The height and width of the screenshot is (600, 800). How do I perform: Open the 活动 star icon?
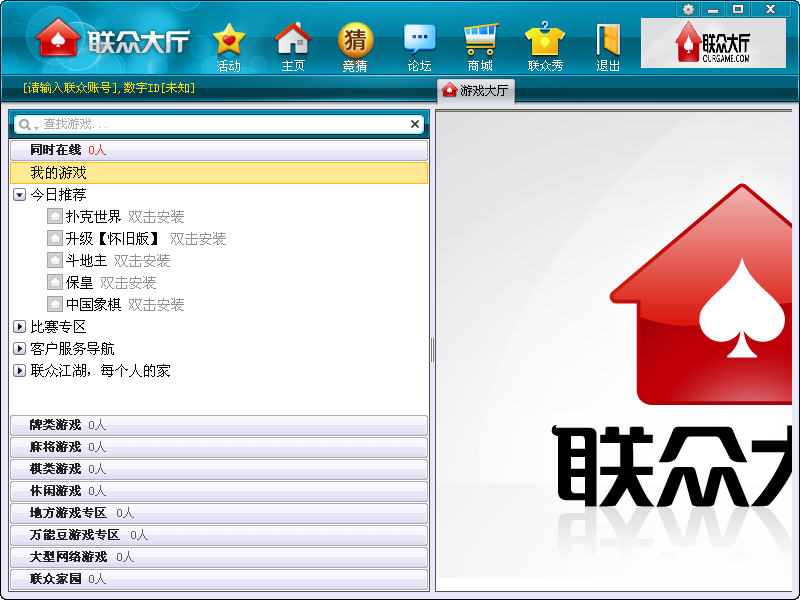click(228, 42)
